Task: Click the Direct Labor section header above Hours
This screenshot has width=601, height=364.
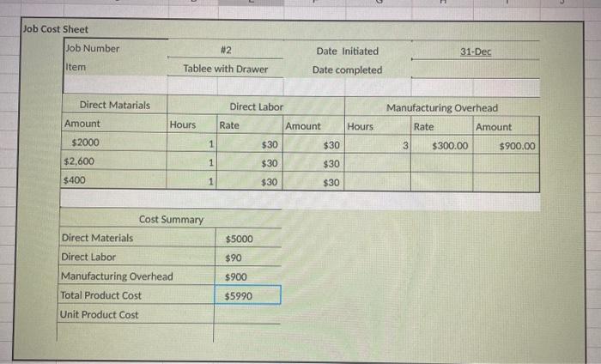Action: [x=256, y=107]
